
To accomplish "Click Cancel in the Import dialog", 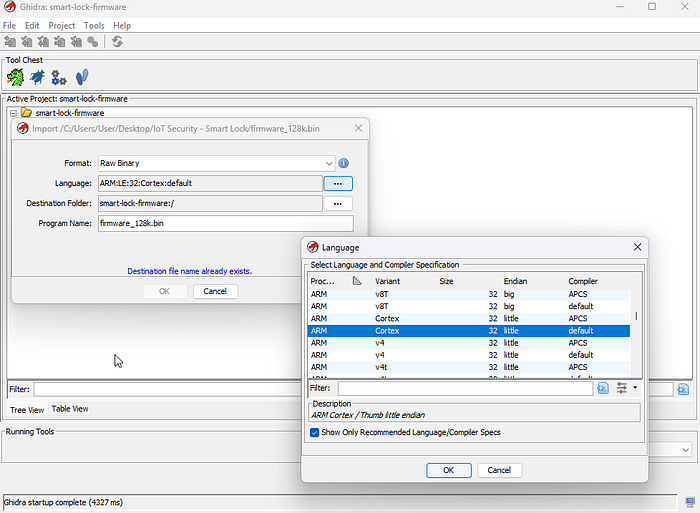I will point(215,291).
